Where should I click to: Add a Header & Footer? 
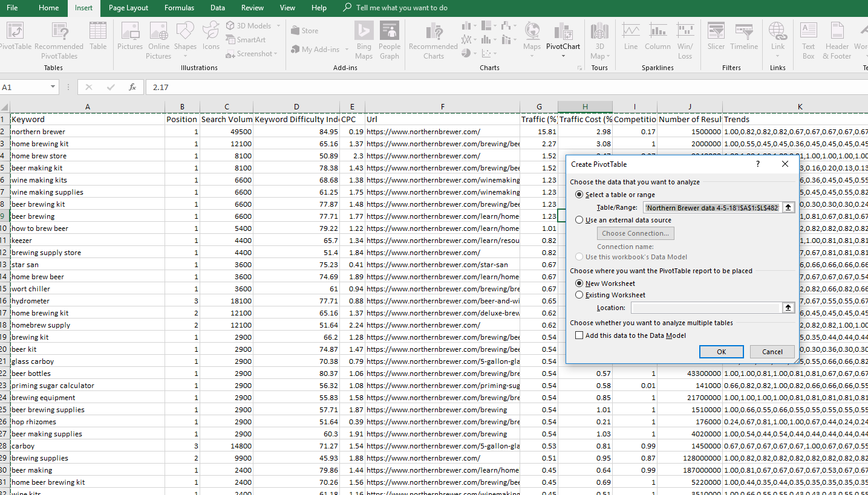pos(837,40)
